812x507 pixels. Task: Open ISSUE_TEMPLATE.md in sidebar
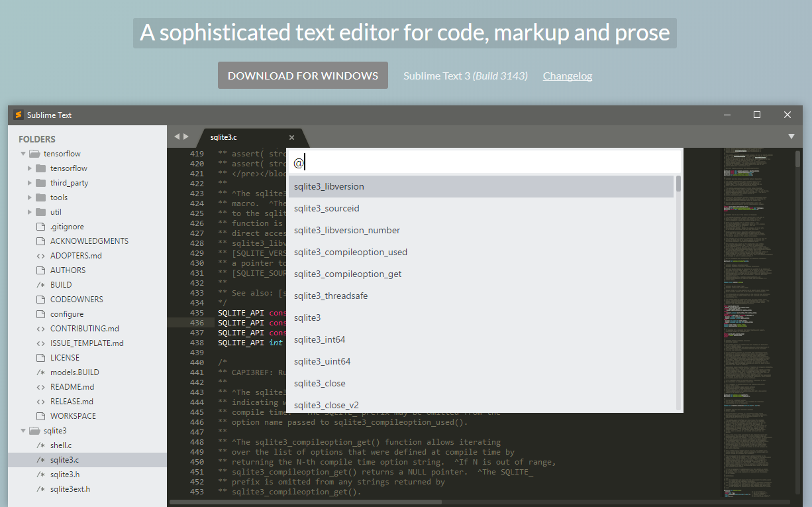click(x=87, y=343)
